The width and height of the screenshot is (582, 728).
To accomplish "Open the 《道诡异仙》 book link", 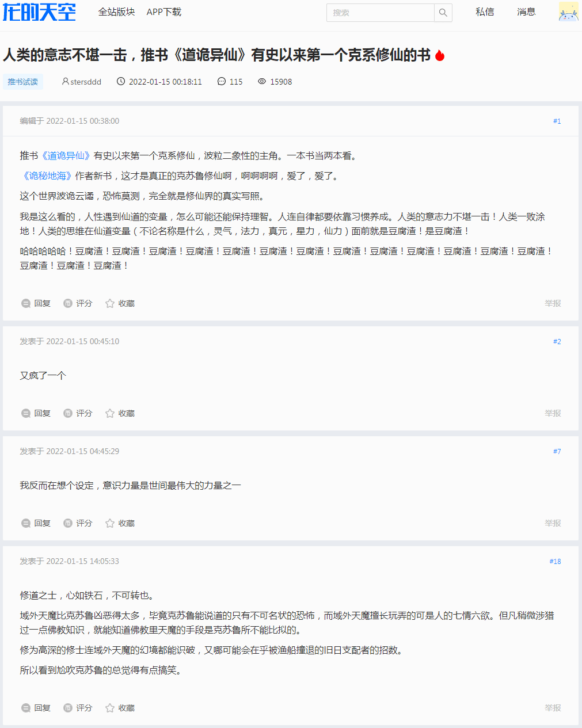I will point(66,155).
